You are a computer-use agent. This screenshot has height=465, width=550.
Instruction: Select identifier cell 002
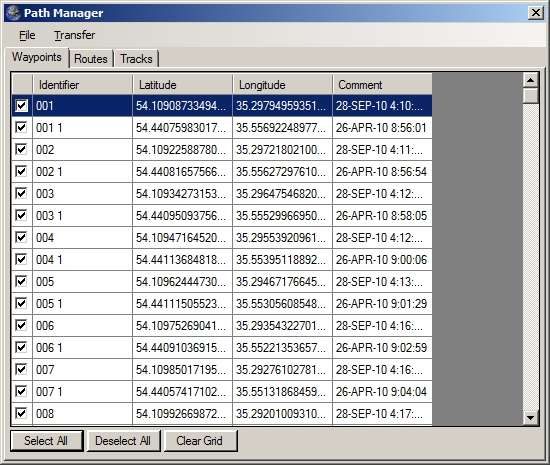click(x=82, y=149)
